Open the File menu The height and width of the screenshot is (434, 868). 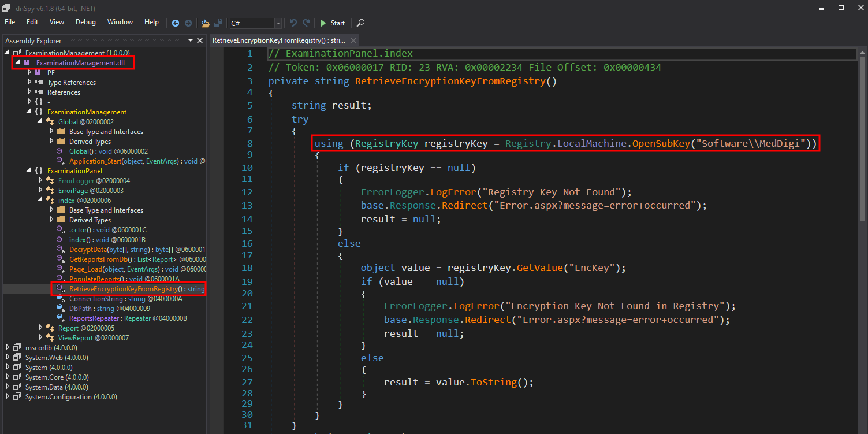pyautogui.click(x=10, y=22)
